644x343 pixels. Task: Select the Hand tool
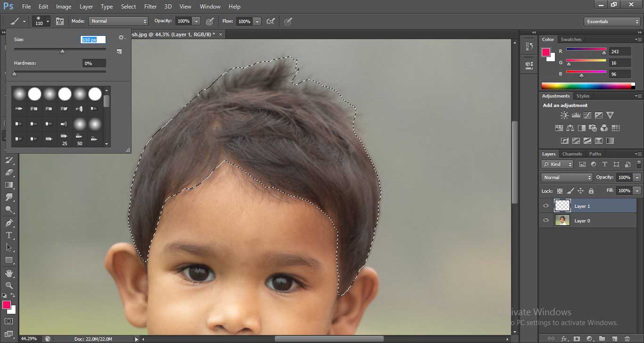coord(9,273)
